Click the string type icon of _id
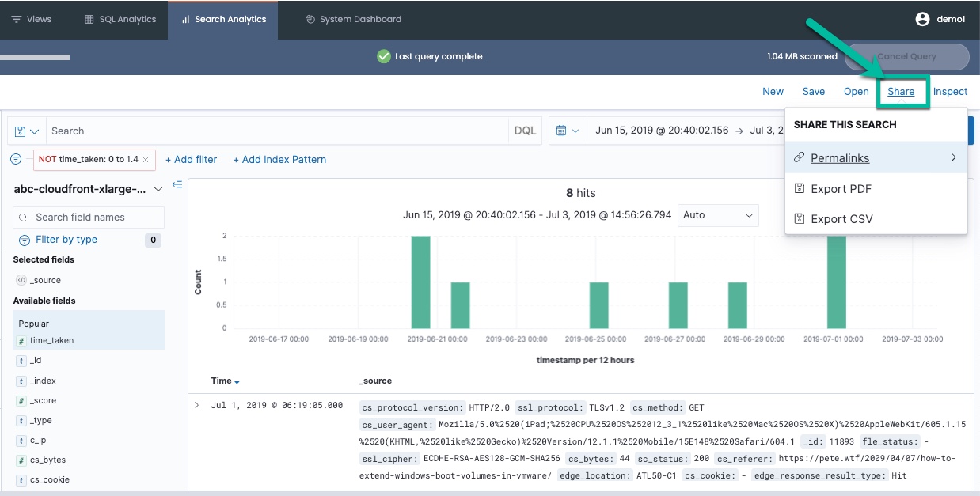This screenshot has height=496, width=980. click(21, 360)
